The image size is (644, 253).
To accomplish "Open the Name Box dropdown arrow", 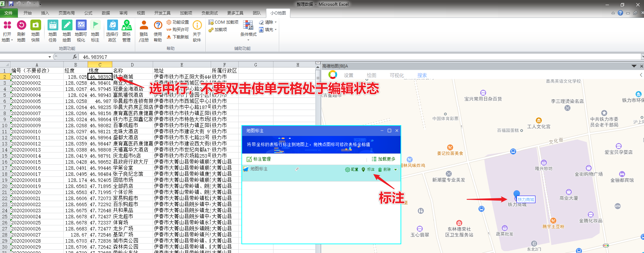I will tap(50, 57).
